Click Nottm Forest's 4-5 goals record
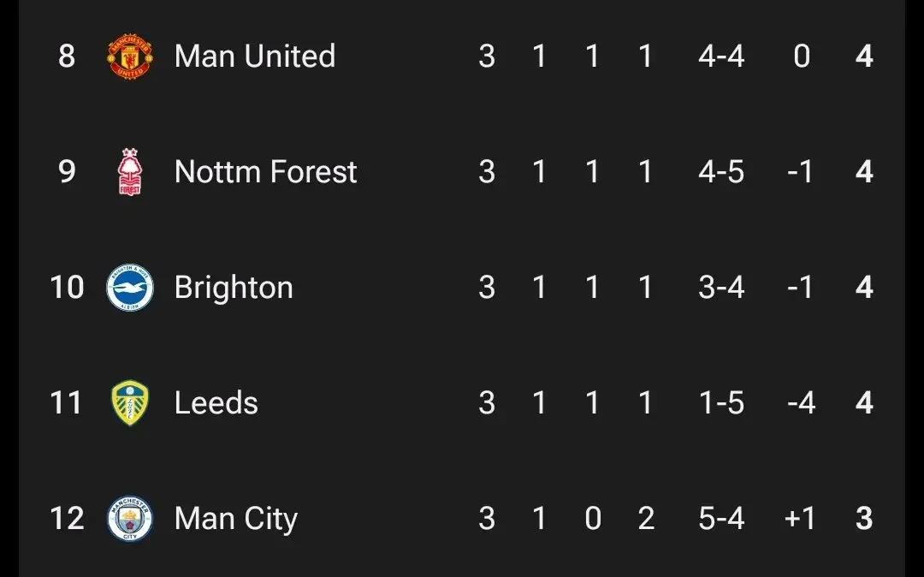This screenshot has width=924, height=577. 720,172
